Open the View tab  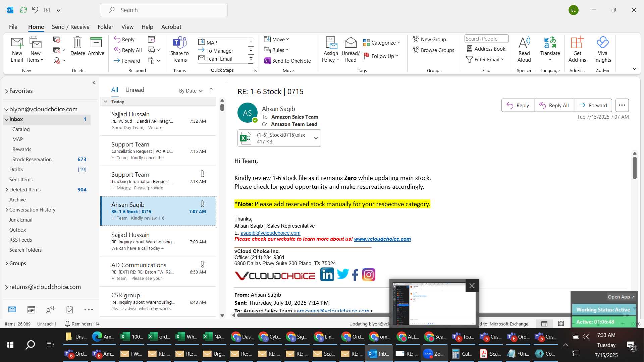(x=127, y=27)
